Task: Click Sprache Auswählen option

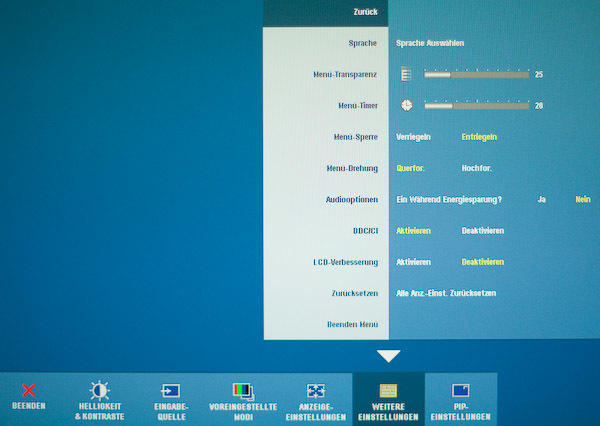Action: 430,43
